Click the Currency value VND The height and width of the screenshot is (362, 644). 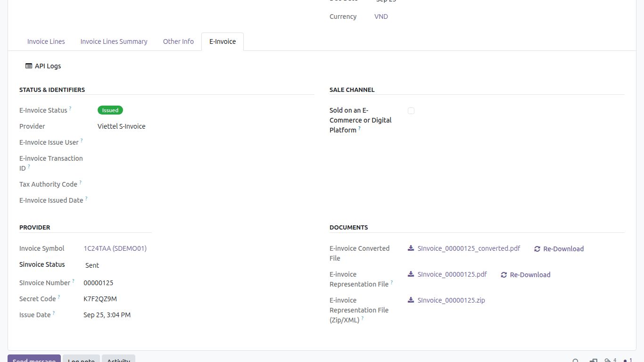coord(381,16)
